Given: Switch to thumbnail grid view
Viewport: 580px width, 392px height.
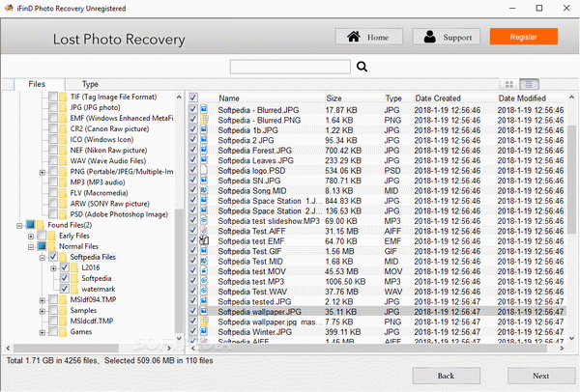Looking at the screenshot, I should click(x=509, y=85).
